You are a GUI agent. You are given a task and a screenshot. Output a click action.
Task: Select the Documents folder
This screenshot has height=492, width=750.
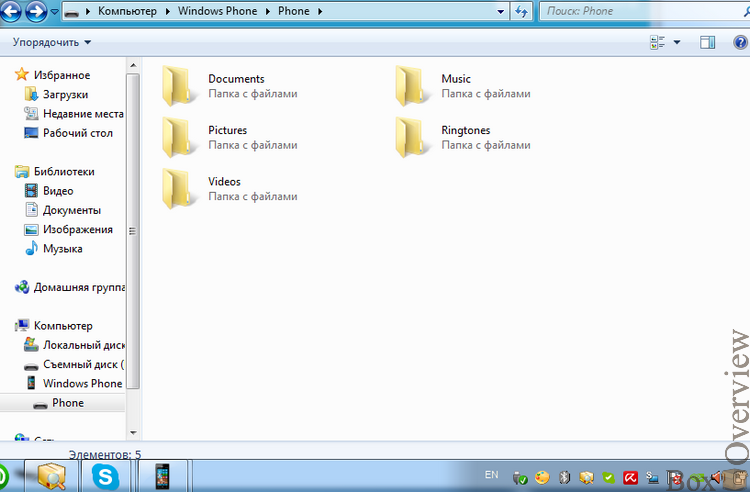[x=229, y=86]
